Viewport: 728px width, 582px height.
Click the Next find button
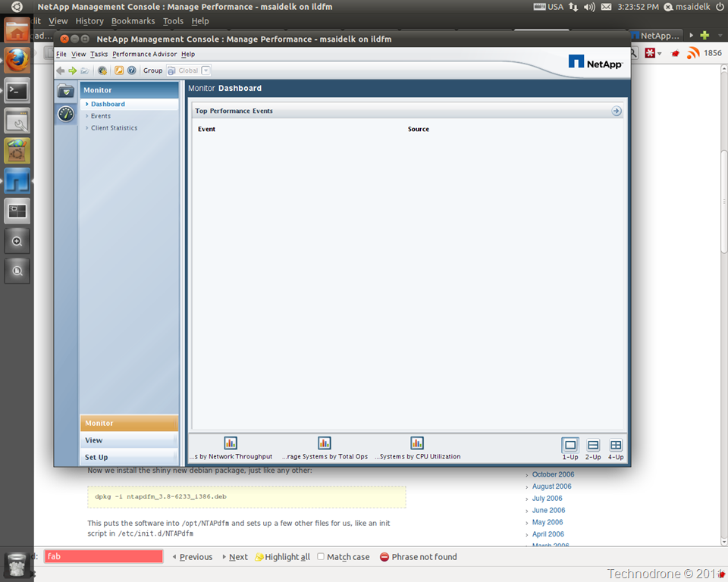coord(235,557)
